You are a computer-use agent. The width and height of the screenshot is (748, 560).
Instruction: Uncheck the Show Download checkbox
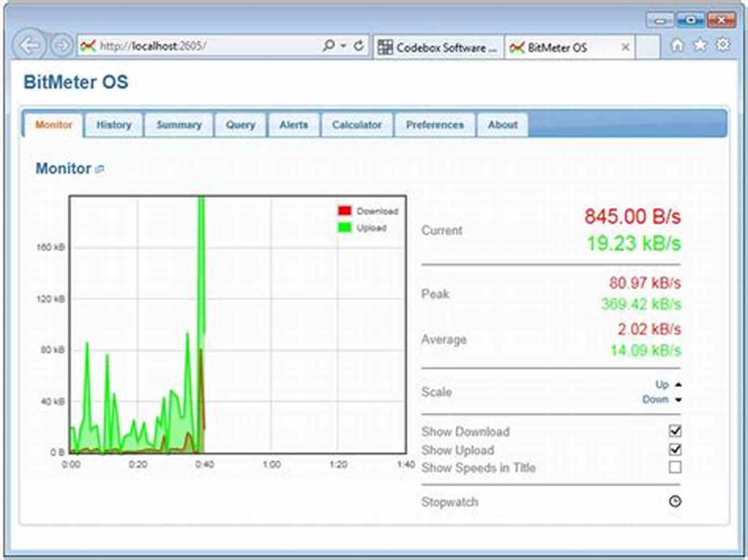675,431
